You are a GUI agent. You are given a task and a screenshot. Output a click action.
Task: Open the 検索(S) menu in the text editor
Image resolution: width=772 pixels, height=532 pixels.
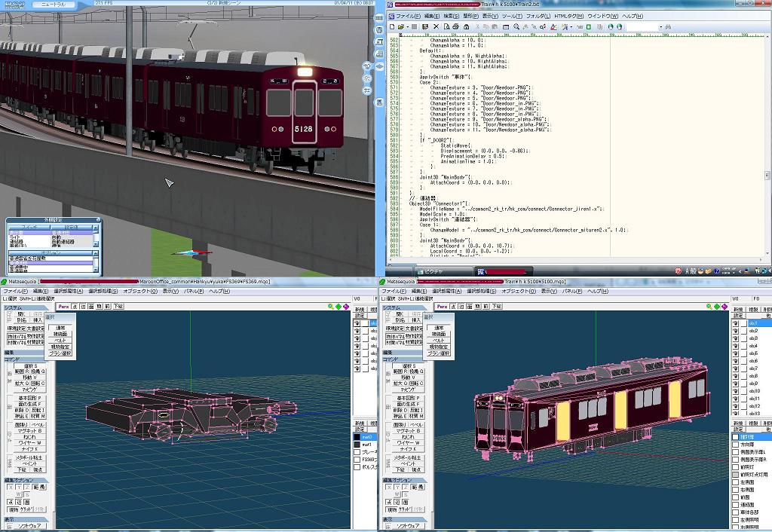click(x=452, y=17)
